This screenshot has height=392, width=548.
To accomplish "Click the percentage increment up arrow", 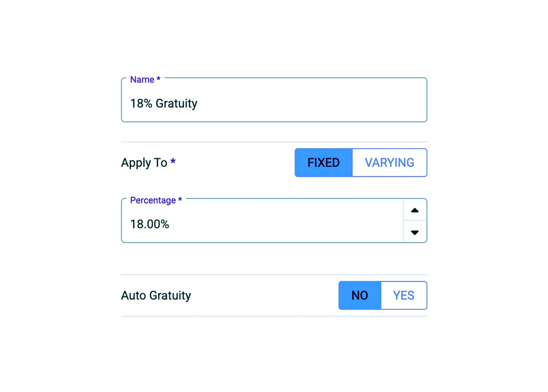I will (415, 210).
